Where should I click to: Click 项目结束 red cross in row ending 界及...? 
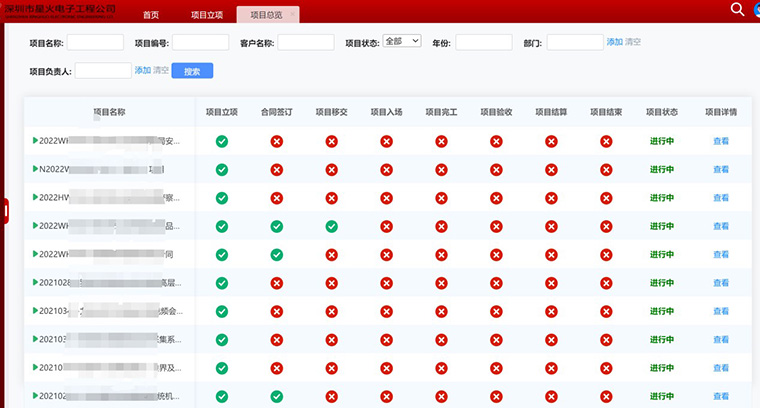tap(606, 368)
